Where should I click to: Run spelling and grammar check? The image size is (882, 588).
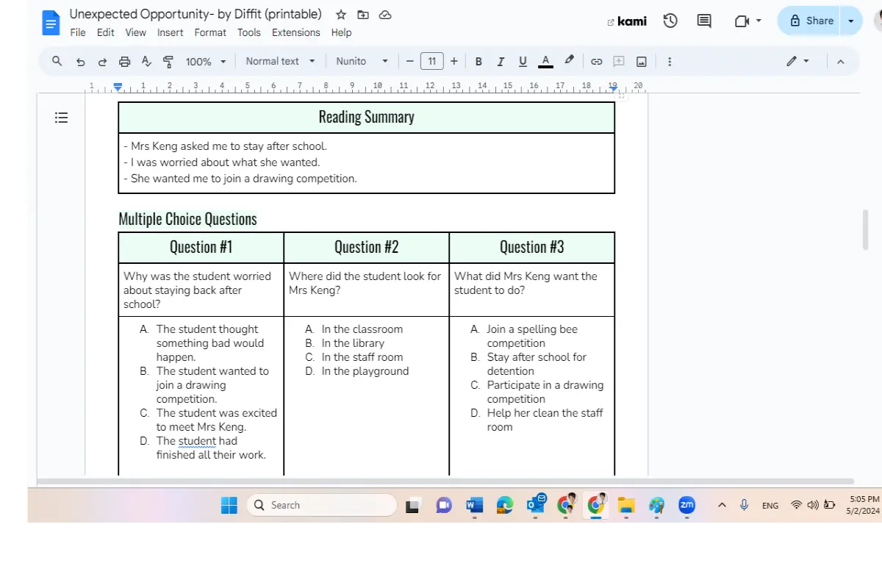click(146, 62)
